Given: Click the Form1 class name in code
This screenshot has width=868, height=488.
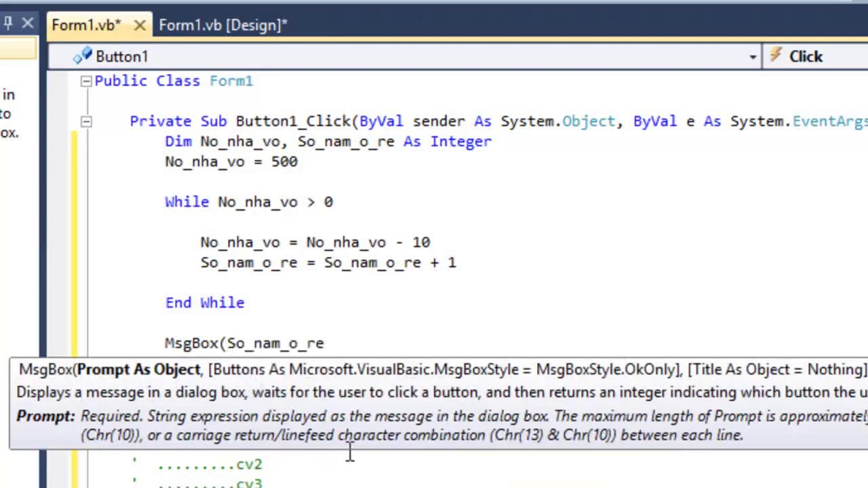Looking at the screenshot, I should (x=231, y=81).
